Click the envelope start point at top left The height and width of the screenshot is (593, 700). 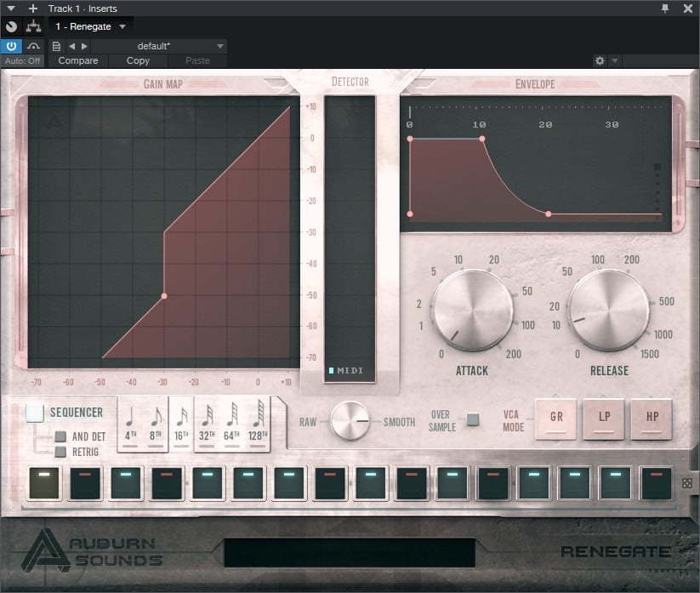click(410, 139)
